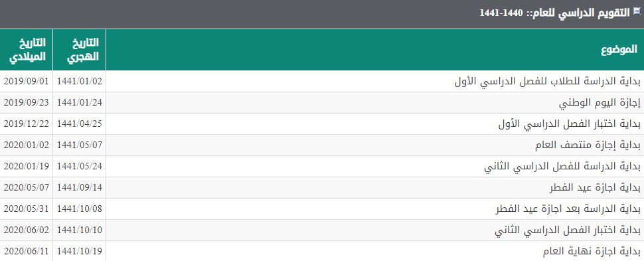Click Hijri date 1441/10/19
This screenshot has width=644, height=261.
(79, 251)
